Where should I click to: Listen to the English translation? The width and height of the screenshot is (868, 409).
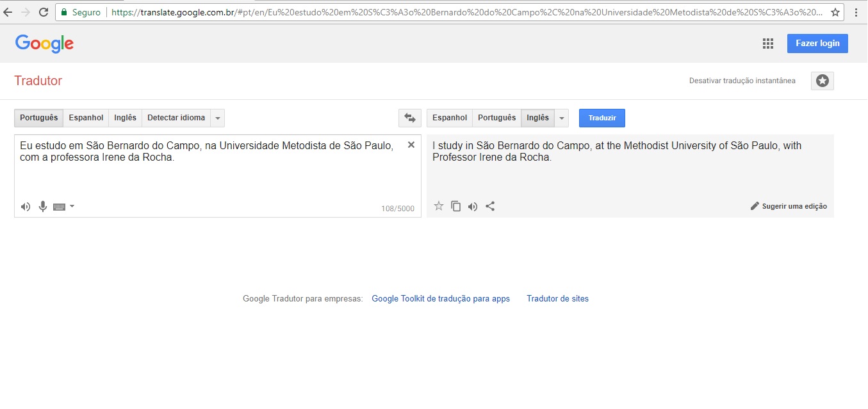(x=473, y=206)
